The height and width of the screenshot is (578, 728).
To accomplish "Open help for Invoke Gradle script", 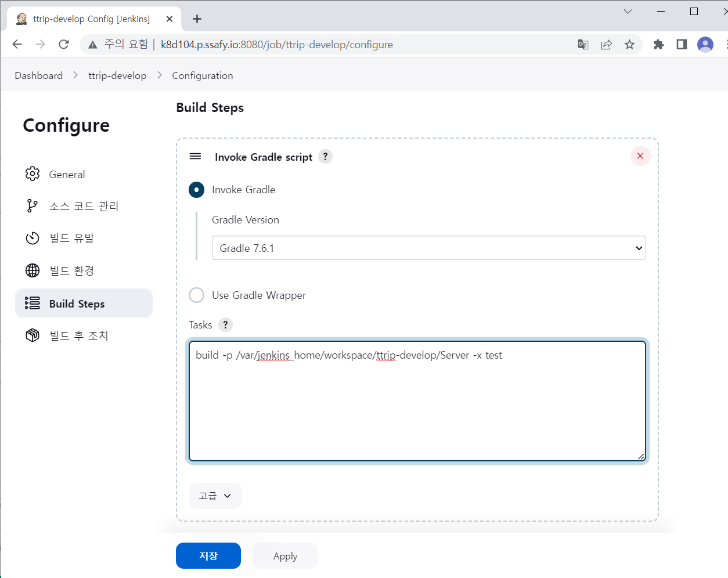I will tap(326, 156).
